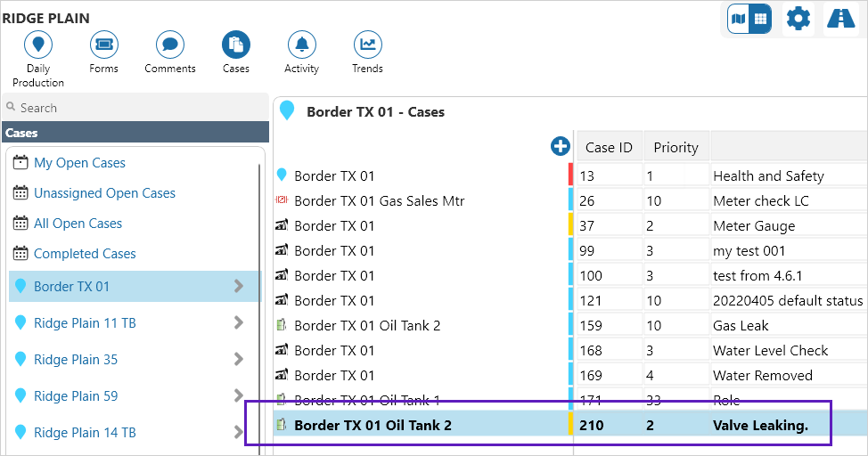The width and height of the screenshot is (868, 456).
Task: Select the Cases icon in the toolbar
Action: [x=235, y=45]
